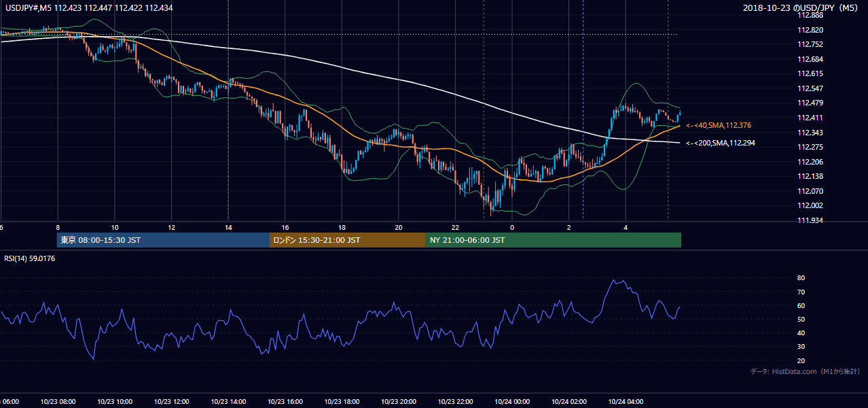Click the bottom time label 10/23 16:00
The width and height of the screenshot is (868, 408).
click(285, 402)
